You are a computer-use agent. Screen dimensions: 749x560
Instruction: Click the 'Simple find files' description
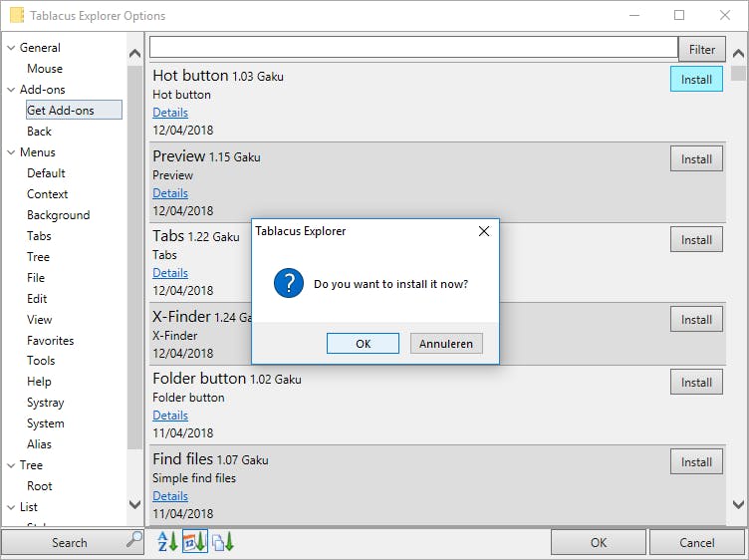pos(194,478)
